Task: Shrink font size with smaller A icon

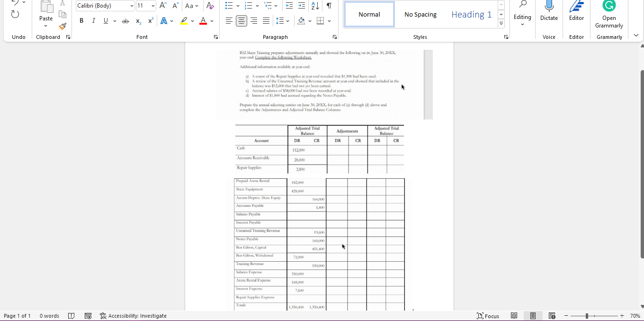Action: coord(175,6)
